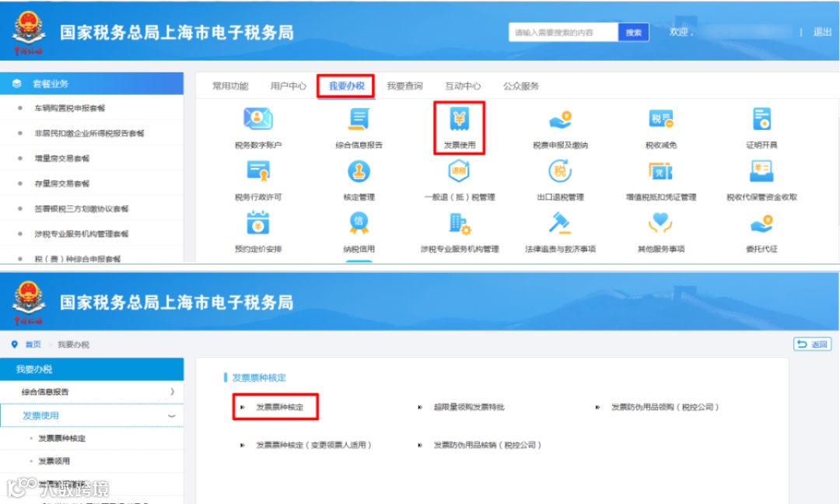Open 税(费)种综合申报套餐
Screen dimensions: 840x504
77,259
